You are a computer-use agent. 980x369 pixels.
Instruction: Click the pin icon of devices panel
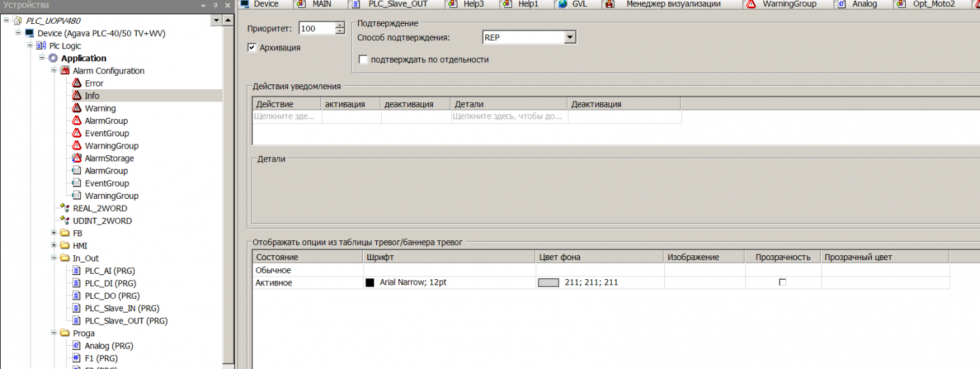pos(215,5)
